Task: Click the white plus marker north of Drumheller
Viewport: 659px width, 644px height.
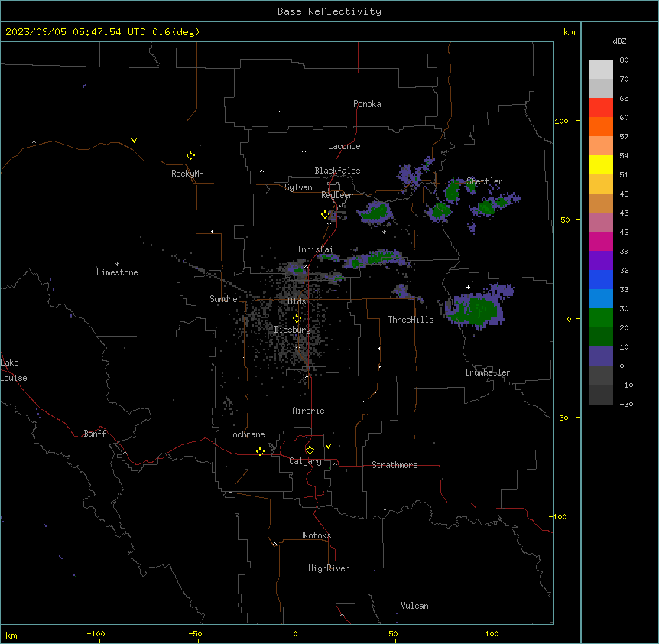Action: pyautogui.click(x=468, y=287)
